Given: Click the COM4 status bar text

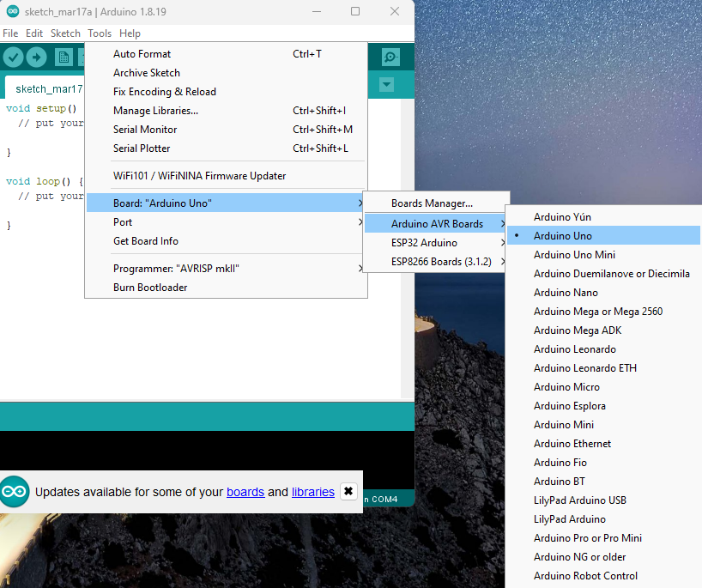Looking at the screenshot, I should tap(384, 500).
